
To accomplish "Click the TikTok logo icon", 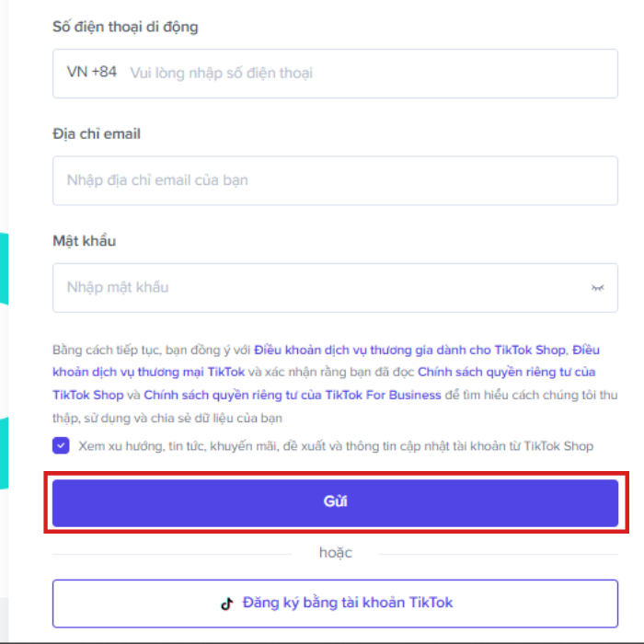I will coord(226,604).
